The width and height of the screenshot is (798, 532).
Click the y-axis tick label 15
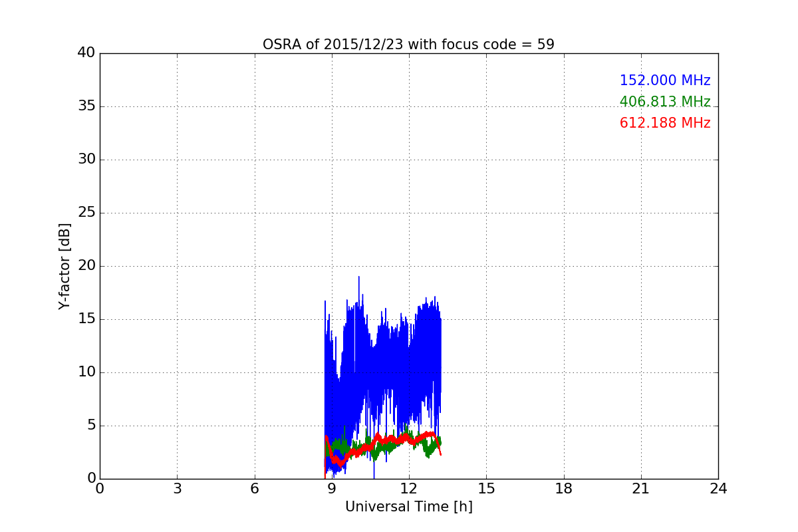click(x=86, y=319)
